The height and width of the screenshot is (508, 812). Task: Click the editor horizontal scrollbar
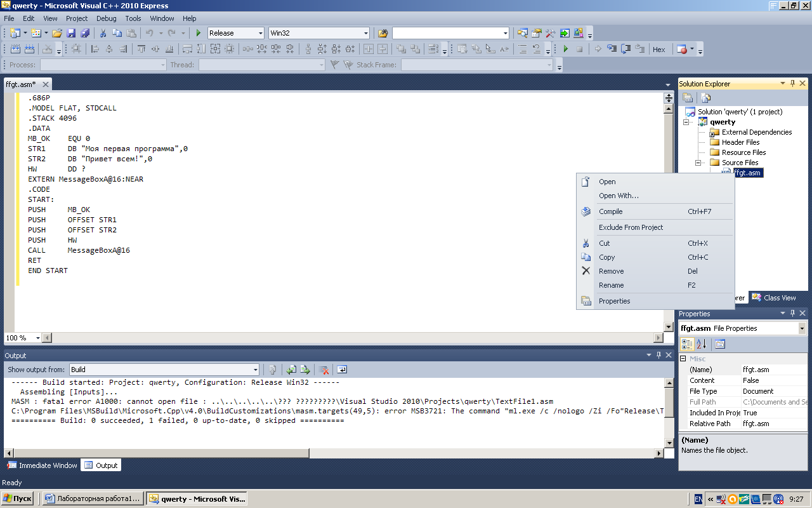coord(353,338)
